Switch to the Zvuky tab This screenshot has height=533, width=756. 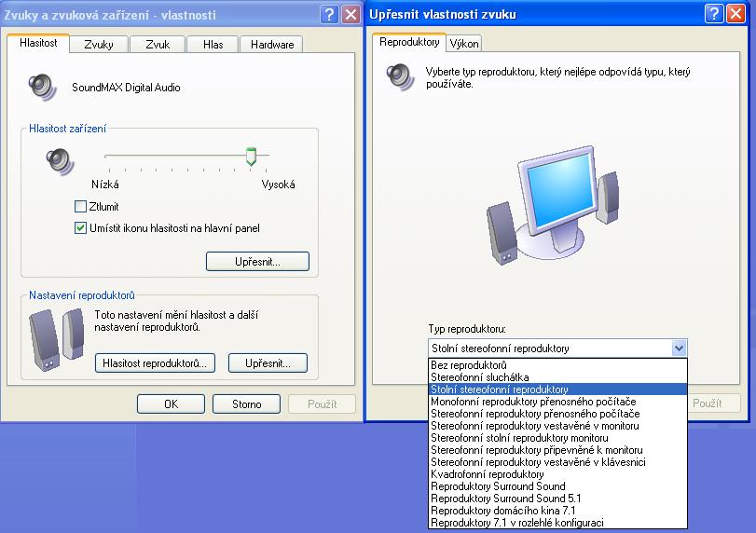point(99,45)
